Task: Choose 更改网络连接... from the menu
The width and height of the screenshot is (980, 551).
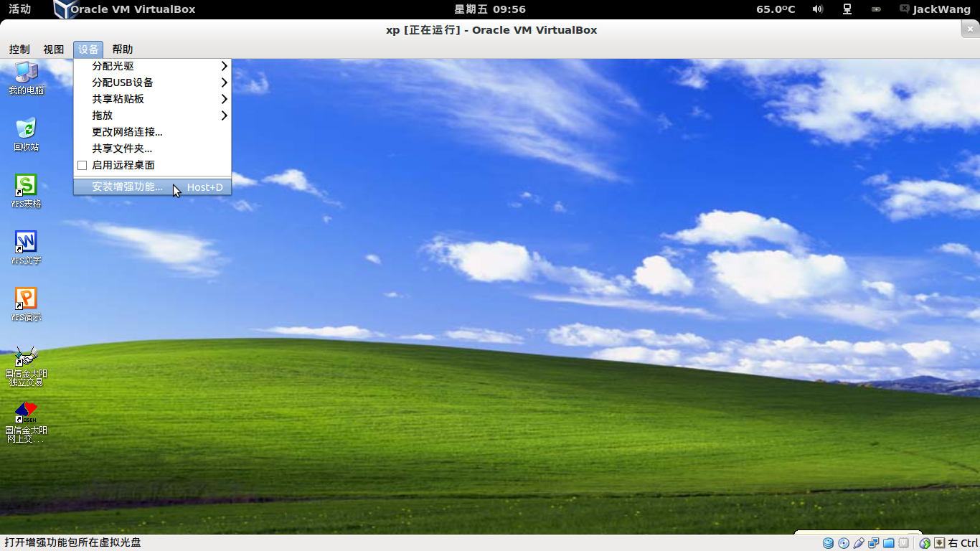Action: point(152,132)
